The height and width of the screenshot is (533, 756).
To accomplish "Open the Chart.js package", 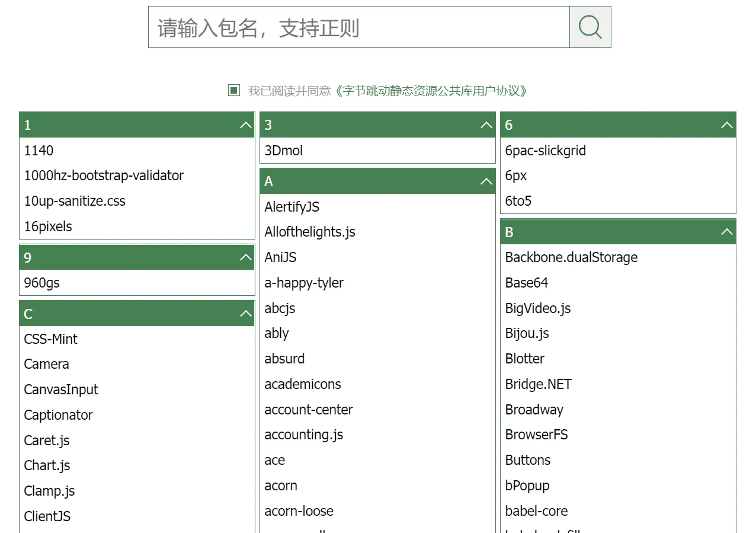I will coord(47,465).
